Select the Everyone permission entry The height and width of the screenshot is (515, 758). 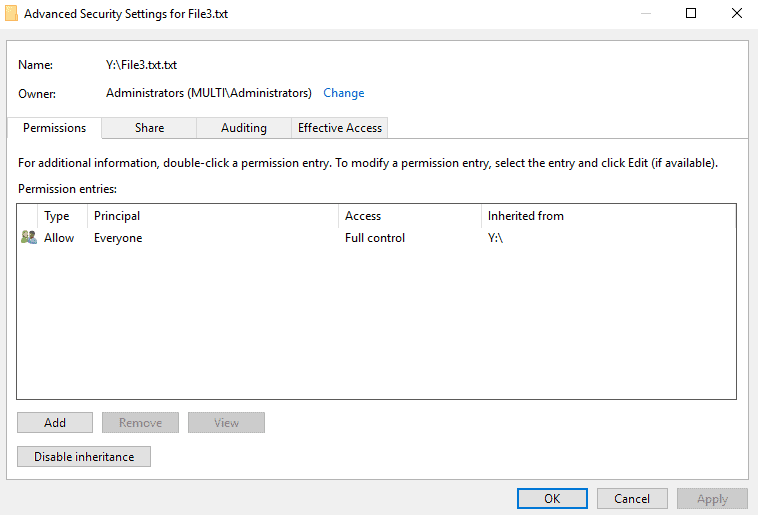point(118,238)
